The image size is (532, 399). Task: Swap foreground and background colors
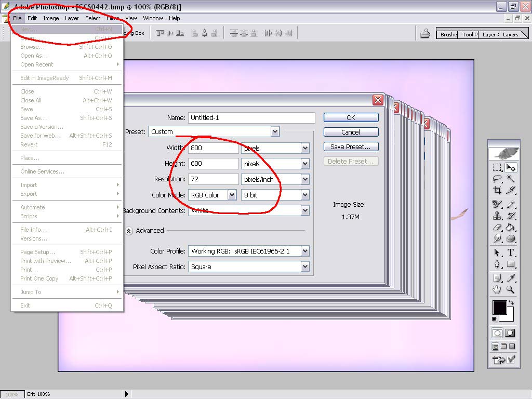[x=511, y=302]
